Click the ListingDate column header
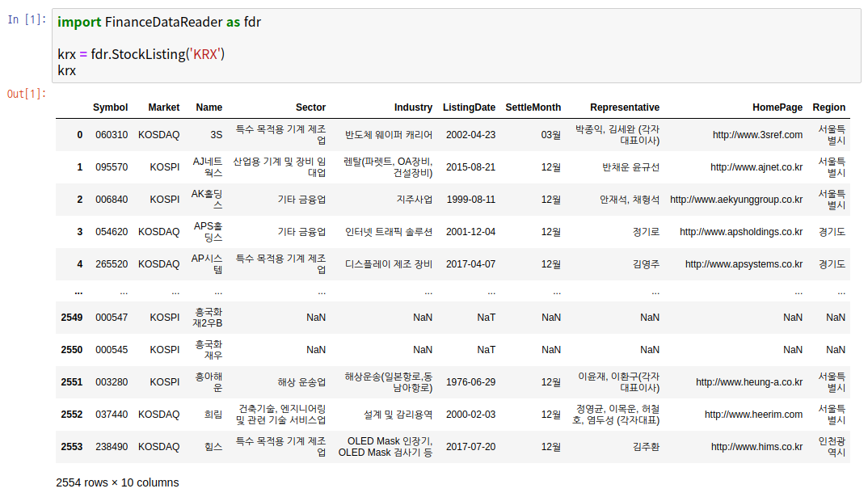This screenshot has width=868, height=497. (x=469, y=107)
